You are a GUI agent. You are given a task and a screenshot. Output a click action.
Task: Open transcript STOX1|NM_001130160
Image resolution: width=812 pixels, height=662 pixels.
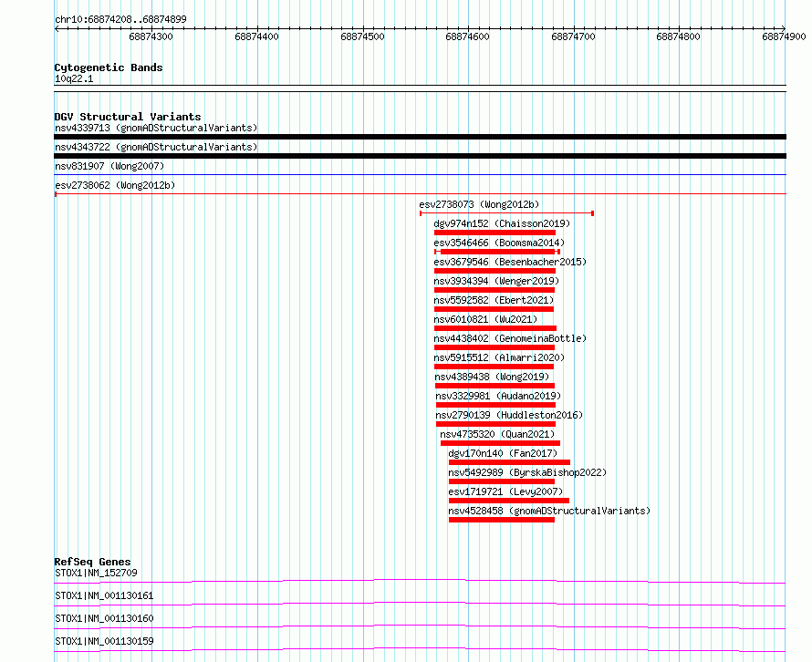point(104,618)
